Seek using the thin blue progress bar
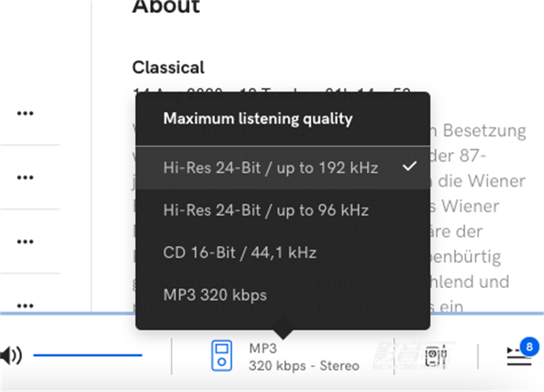 pyautogui.click(x=272, y=313)
